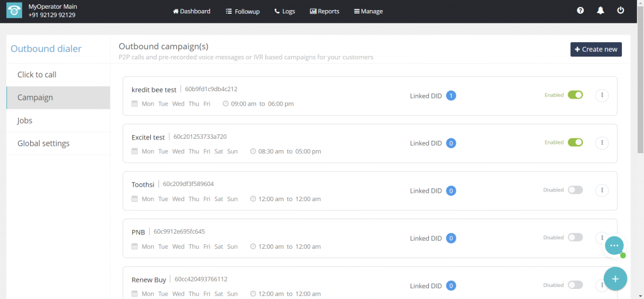Disable the Excitel test campaign toggle
644x299 pixels.
tap(575, 143)
